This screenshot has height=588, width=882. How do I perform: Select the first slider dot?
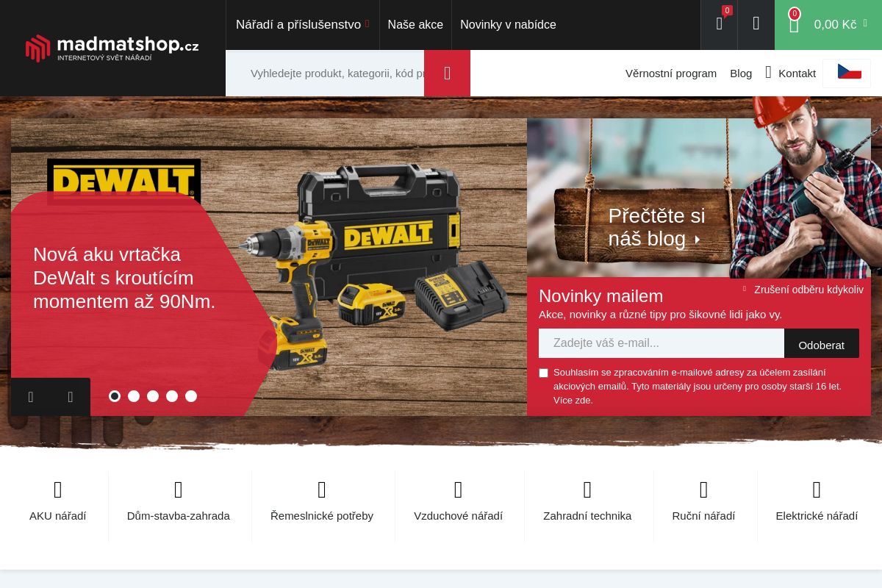[x=115, y=396]
